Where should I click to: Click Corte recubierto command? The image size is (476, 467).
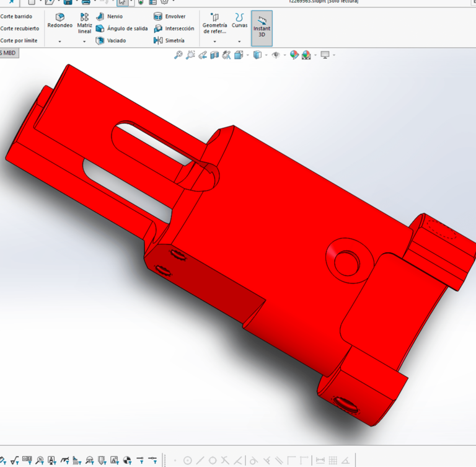(19, 29)
